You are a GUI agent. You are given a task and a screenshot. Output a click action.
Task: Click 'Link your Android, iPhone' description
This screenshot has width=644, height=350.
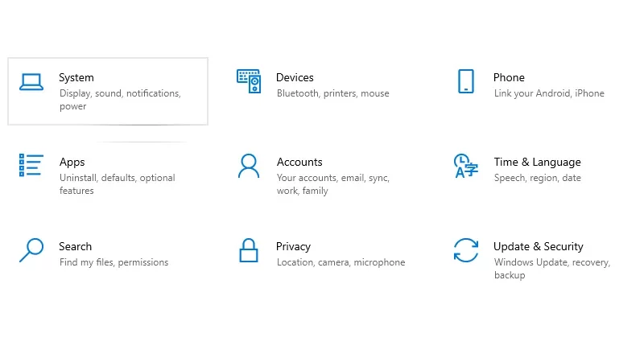(x=549, y=93)
